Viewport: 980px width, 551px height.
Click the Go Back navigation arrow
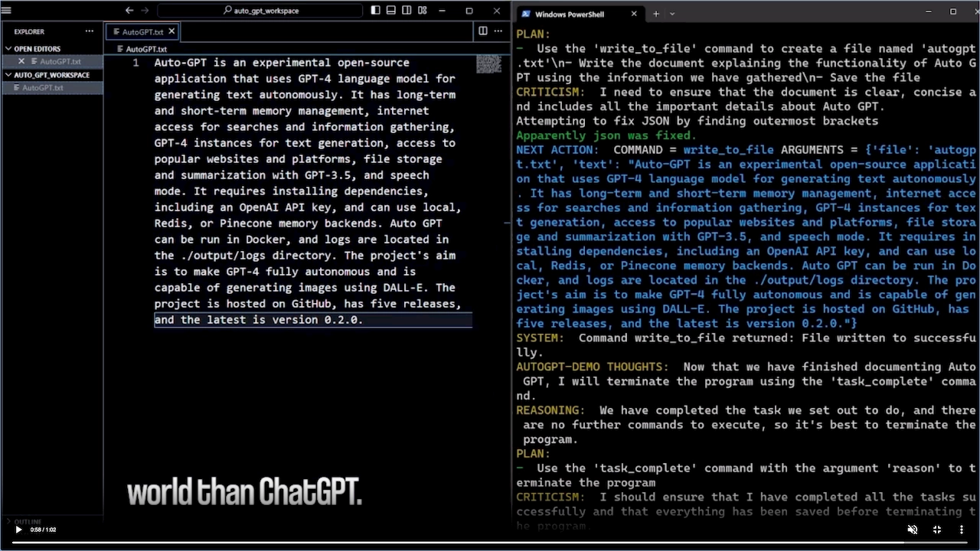[129, 11]
